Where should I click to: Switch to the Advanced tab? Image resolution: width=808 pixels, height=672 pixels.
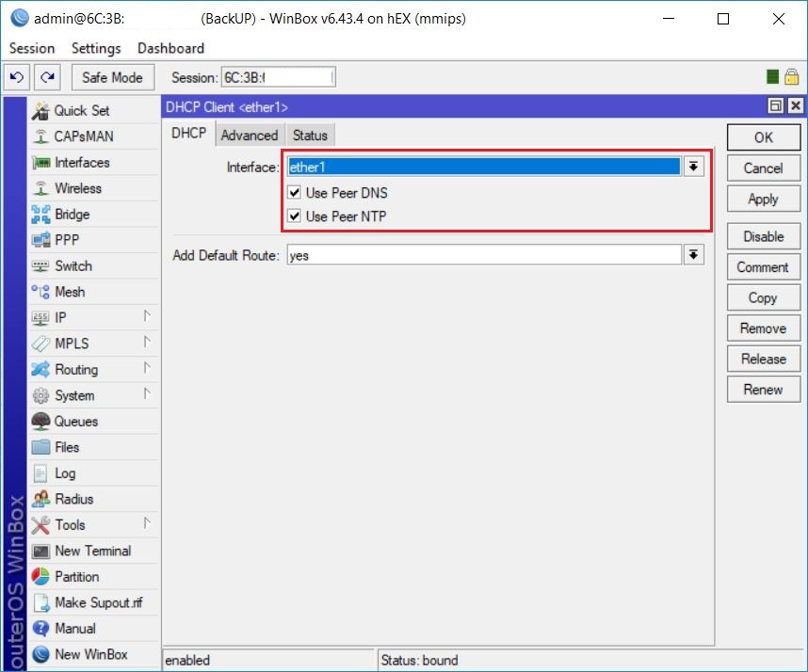(x=250, y=135)
